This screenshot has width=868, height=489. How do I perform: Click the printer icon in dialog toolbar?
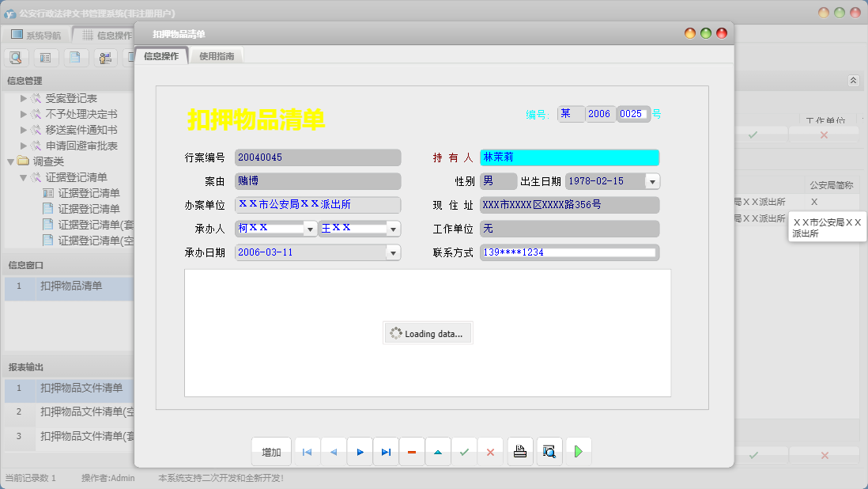coord(519,452)
